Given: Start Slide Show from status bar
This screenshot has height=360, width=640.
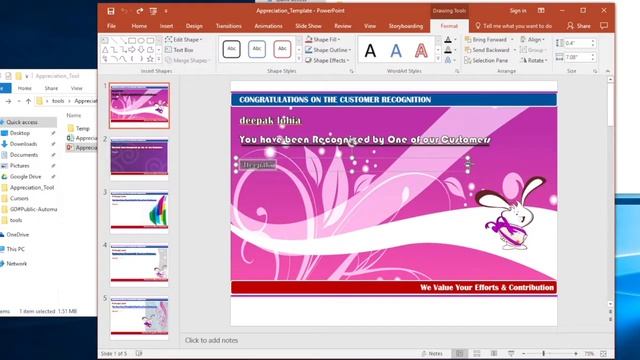Looking at the screenshot, I should [x=511, y=353].
